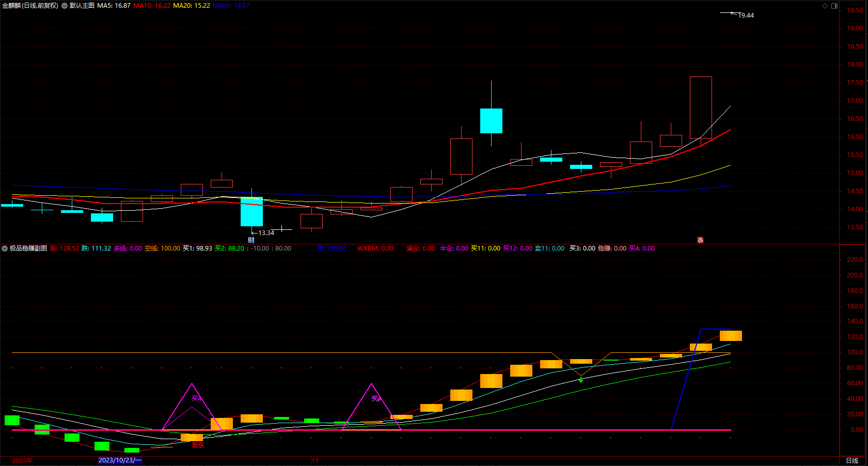Select the 买4: 0.00 indicator value
This screenshot has height=466, width=868.
point(642,248)
